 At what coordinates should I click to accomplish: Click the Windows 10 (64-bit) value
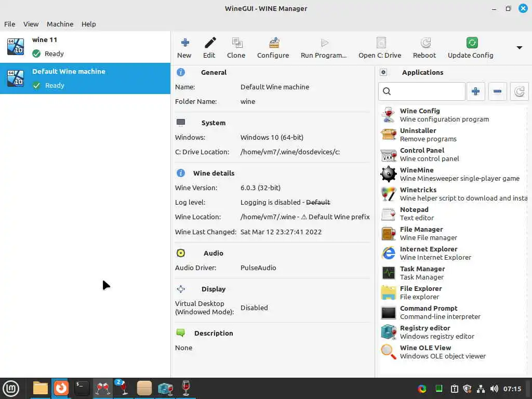[272, 137]
